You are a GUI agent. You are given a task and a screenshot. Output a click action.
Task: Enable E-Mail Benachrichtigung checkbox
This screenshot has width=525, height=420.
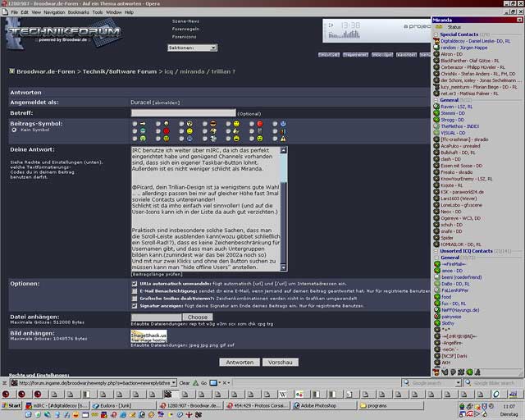(x=135, y=291)
